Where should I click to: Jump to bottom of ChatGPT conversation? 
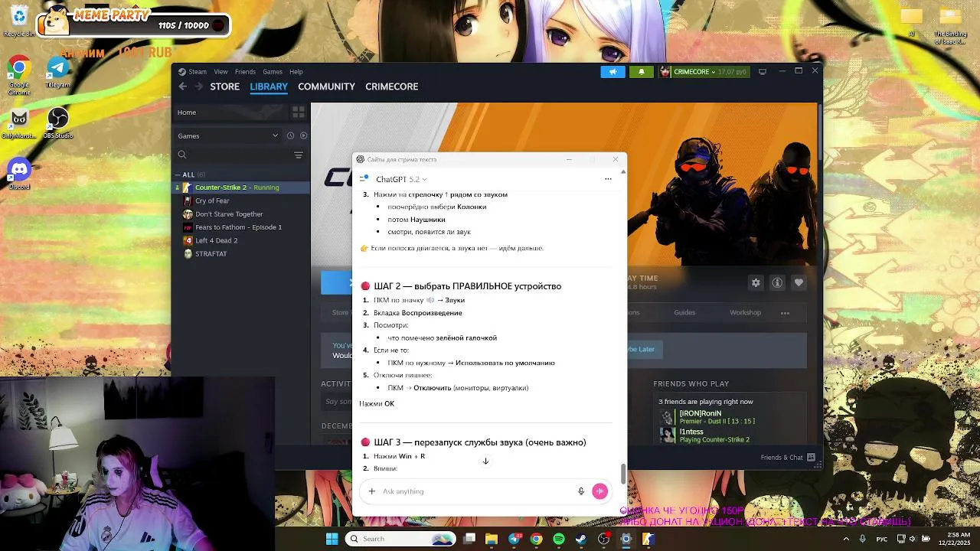point(485,461)
